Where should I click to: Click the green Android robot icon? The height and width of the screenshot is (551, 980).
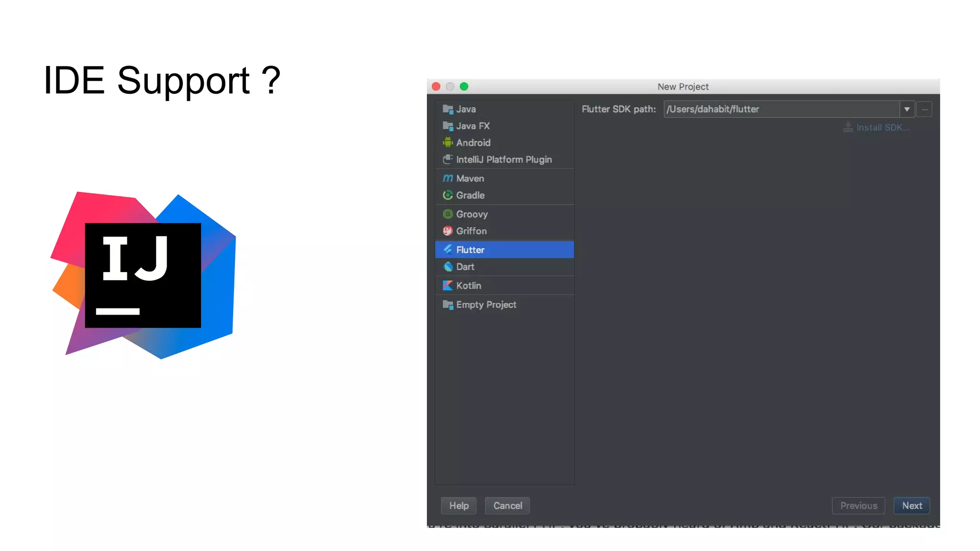coord(448,143)
